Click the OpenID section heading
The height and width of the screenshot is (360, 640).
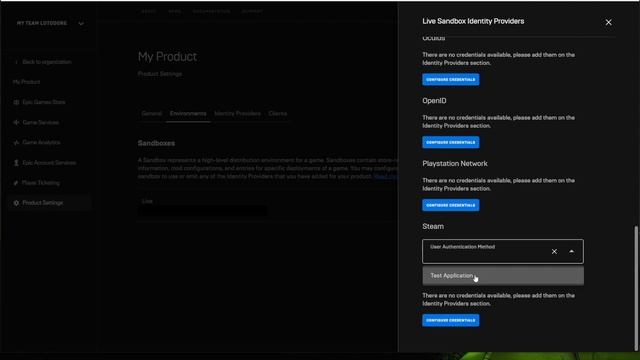click(434, 101)
